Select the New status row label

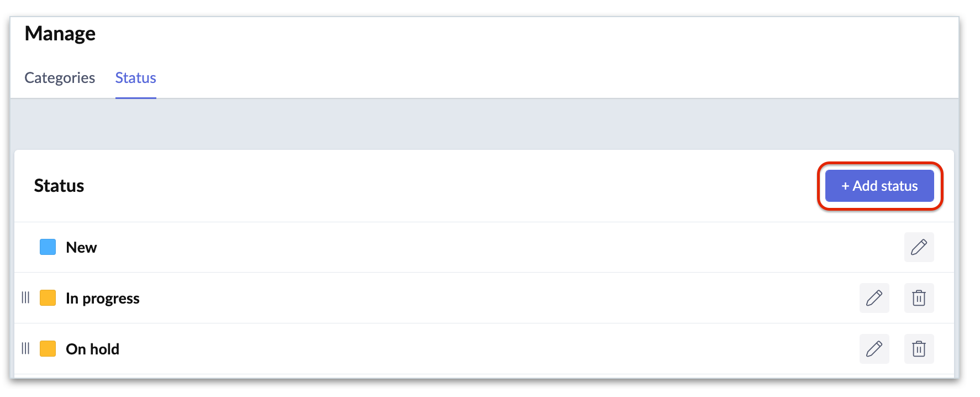pyautogui.click(x=81, y=248)
